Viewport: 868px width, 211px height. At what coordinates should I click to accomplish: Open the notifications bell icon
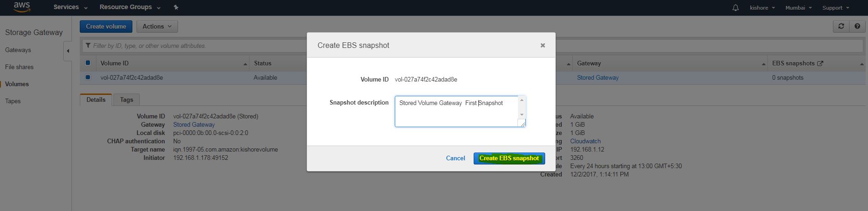736,8
